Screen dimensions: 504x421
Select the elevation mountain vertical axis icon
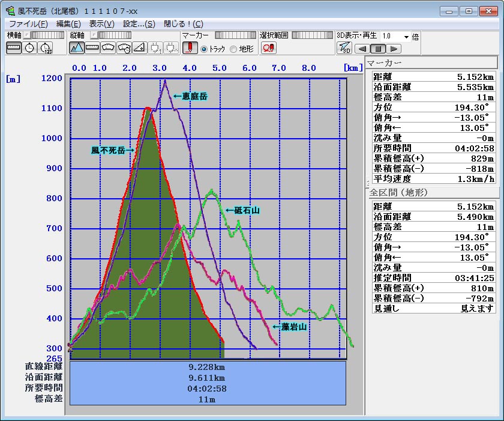77,48
